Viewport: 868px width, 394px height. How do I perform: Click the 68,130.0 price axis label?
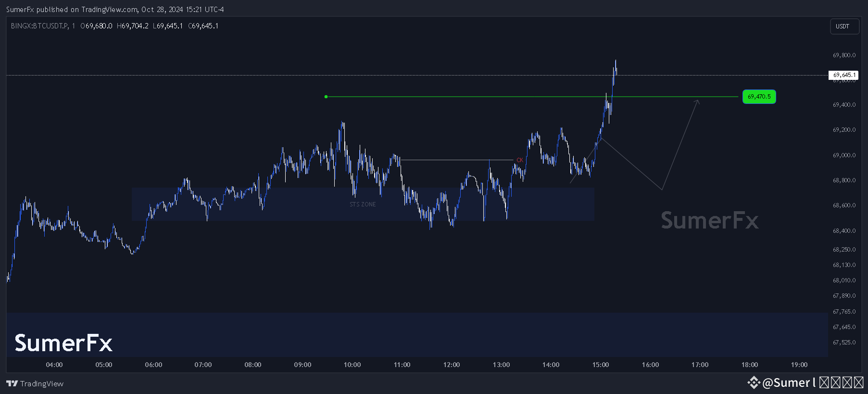coord(844,265)
